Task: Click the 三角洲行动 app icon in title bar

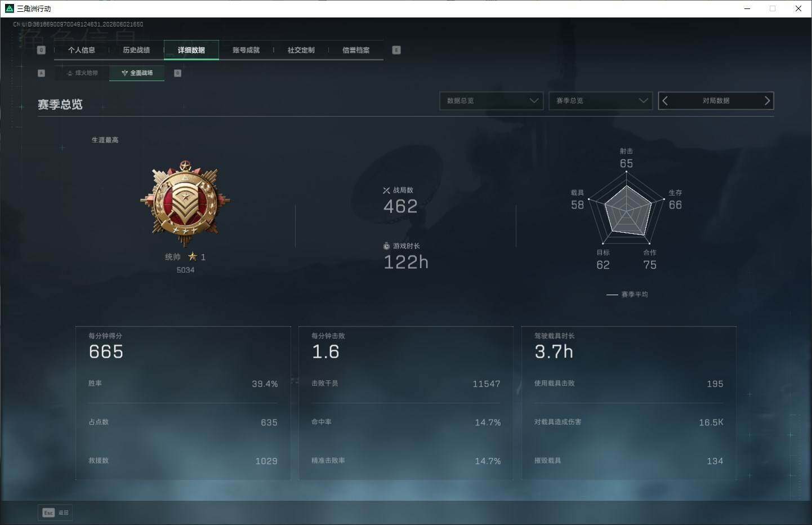Action: pyautogui.click(x=9, y=8)
